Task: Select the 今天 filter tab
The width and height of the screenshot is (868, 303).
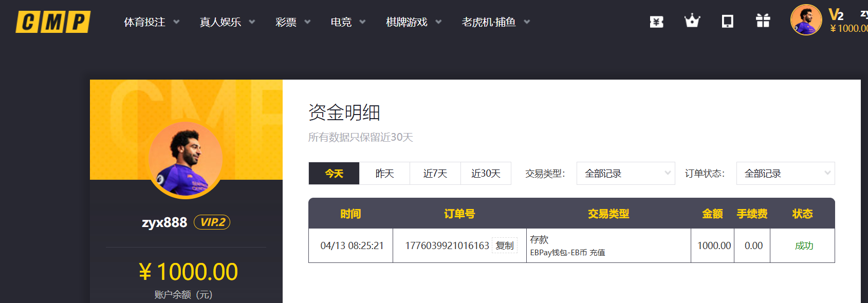Action: point(334,174)
